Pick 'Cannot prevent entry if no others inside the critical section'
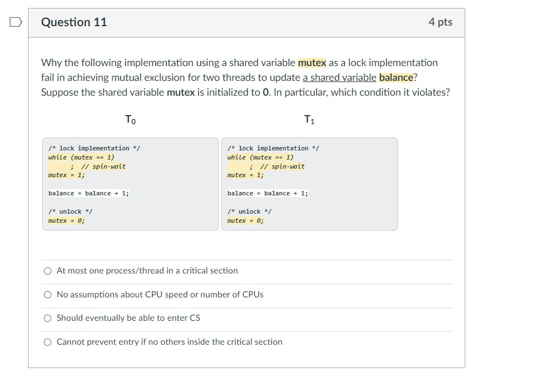Viewport: 536px width, 392px height. 48,342
